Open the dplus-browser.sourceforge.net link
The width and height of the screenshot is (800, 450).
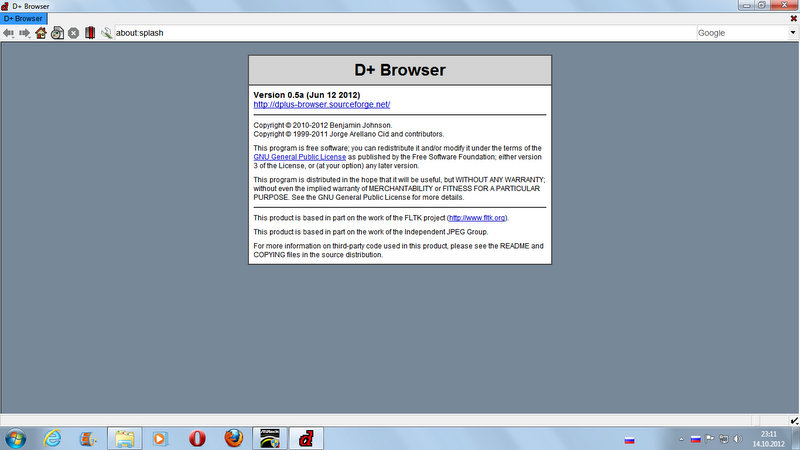point(321,104)
